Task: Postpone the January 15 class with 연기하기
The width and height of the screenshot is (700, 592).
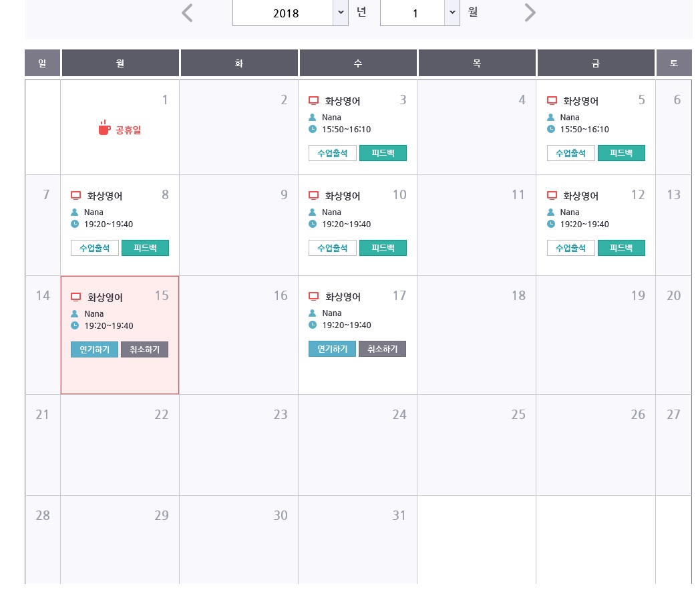Action: coord(94,349)
